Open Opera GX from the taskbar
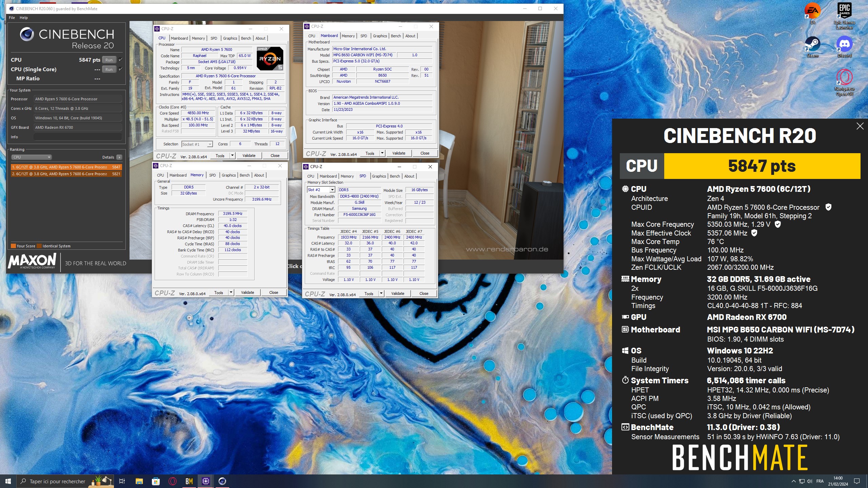This screenshot has width=868, height=488. point(172,481)
